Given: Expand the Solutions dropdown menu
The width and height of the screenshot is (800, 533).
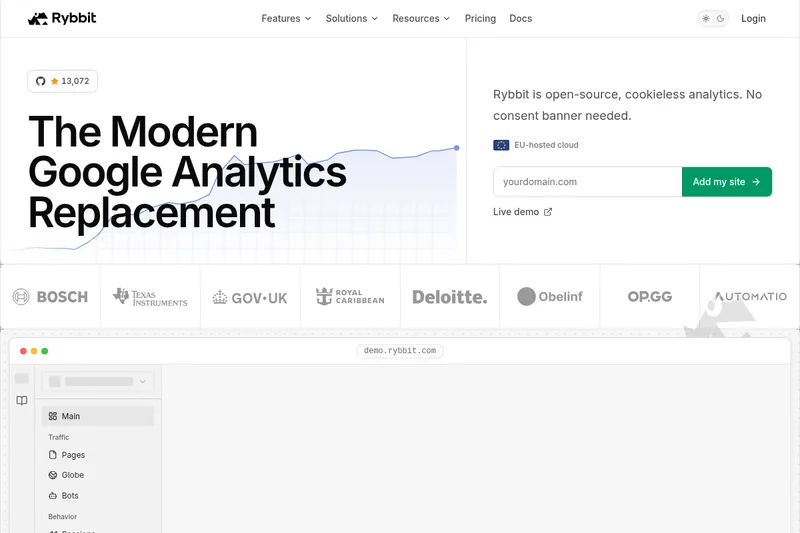Looking at the screenshot, I should pos(352,18).
